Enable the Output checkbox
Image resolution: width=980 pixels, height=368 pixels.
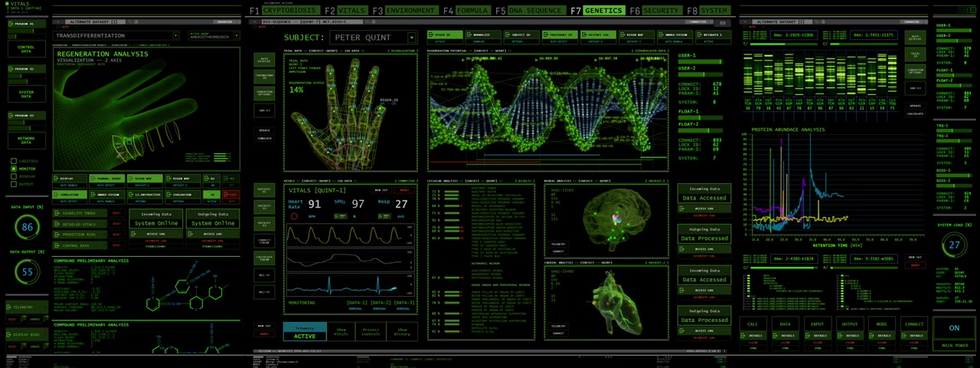point(14,184)
